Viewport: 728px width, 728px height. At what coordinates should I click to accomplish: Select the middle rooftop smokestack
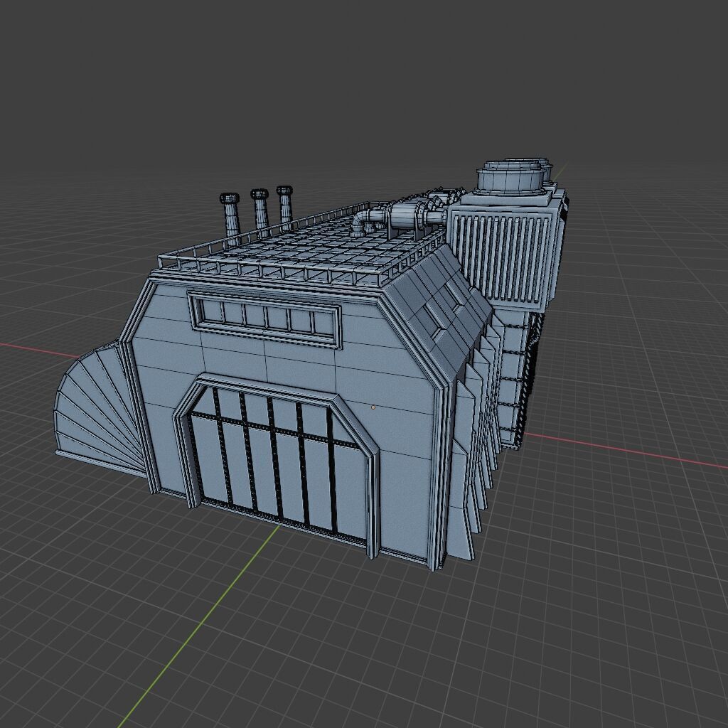coord(260,213)
